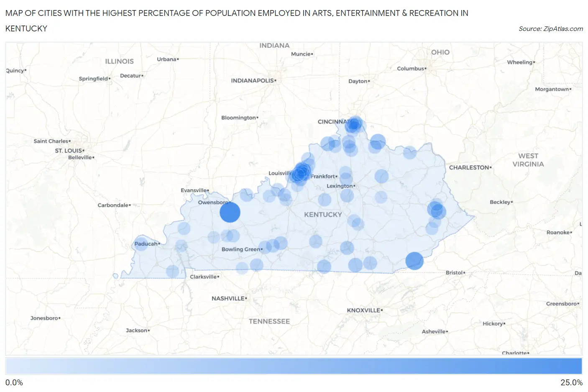
Task: Click the Source: ZipAtlas.com text
Action: 551,29
